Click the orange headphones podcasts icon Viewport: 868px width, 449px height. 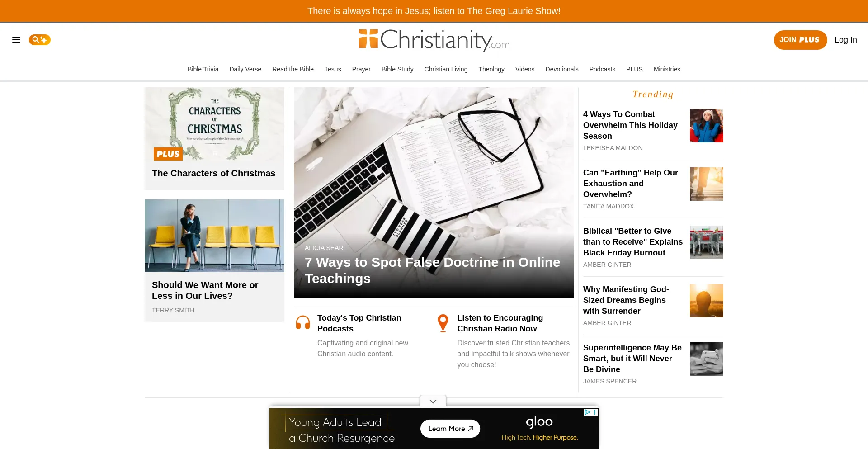303,323
